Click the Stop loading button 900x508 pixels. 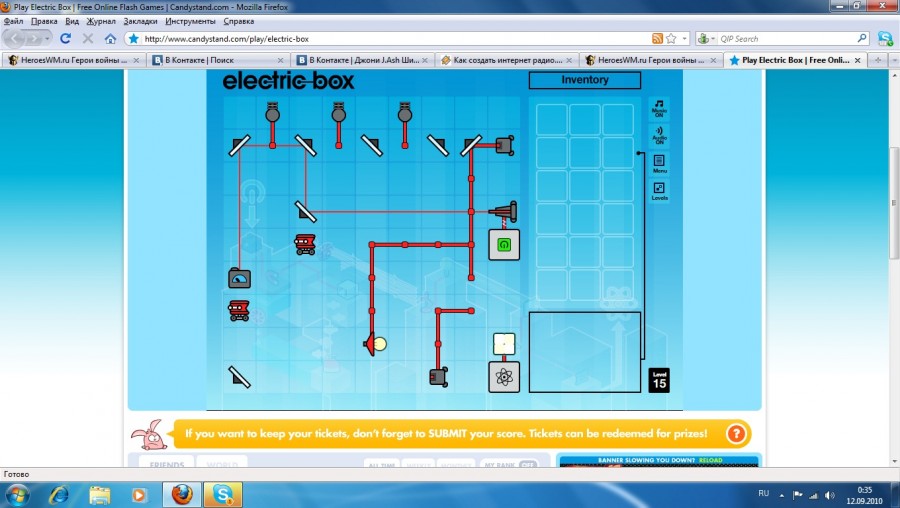[x=88, y=38]
